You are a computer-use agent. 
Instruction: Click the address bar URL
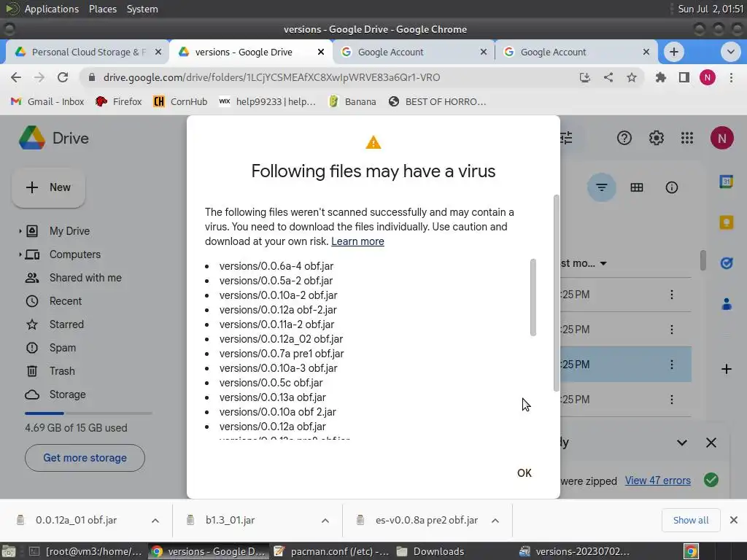click(x=271, y=77)
